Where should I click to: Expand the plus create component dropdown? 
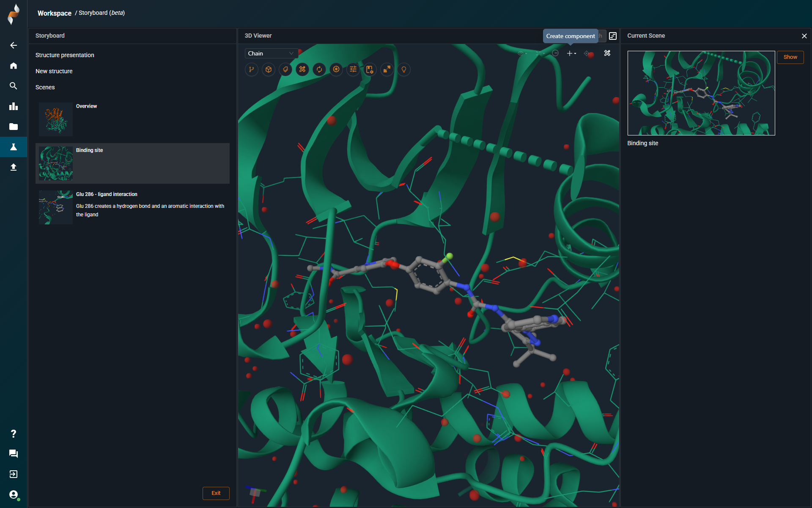click(x=571, y=53)
